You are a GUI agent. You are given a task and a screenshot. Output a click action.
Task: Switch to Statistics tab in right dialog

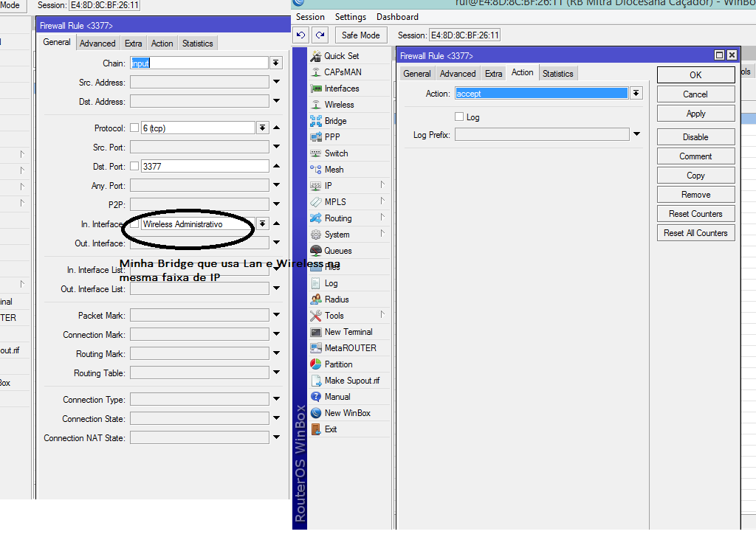(x=558, y=74)
